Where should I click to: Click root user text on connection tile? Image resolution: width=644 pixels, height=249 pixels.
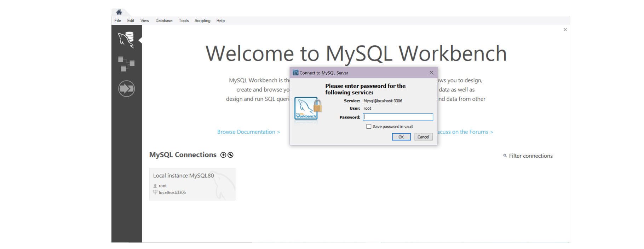click(163, 186)
